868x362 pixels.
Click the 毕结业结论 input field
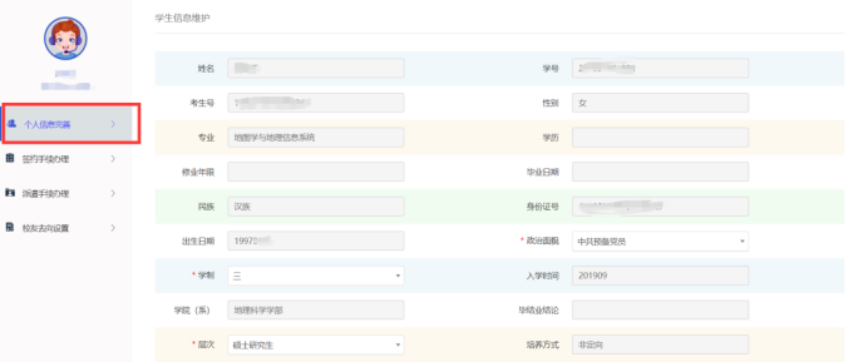pos(660,310)
